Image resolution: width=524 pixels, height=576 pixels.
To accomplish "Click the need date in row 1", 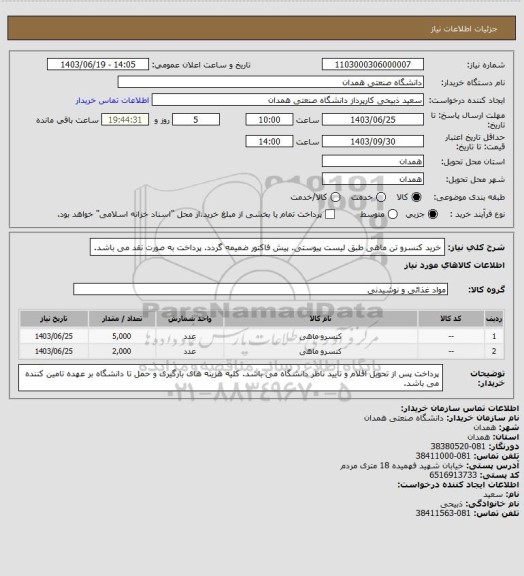I will coord(54,336).
